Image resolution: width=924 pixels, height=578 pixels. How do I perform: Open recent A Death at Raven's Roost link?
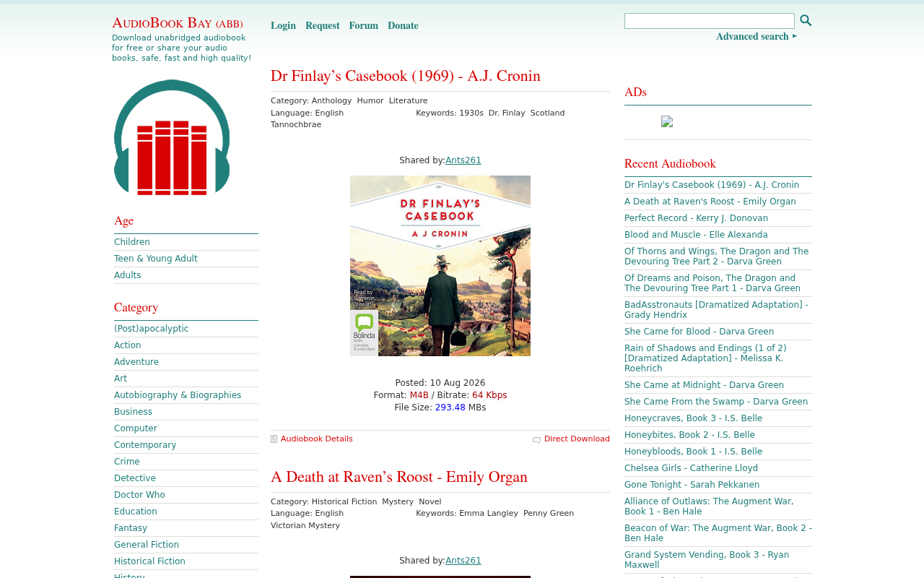click(x=710, y=202)
